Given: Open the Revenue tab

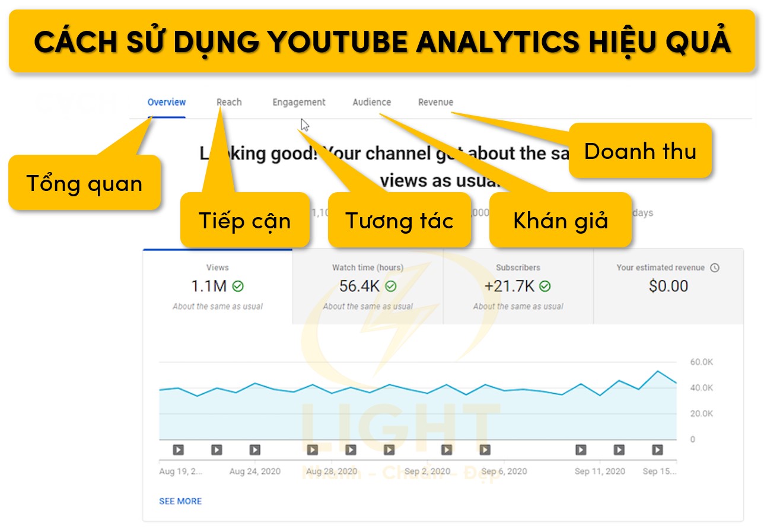Looking at the screenshot, I should [x=435, y=102].
